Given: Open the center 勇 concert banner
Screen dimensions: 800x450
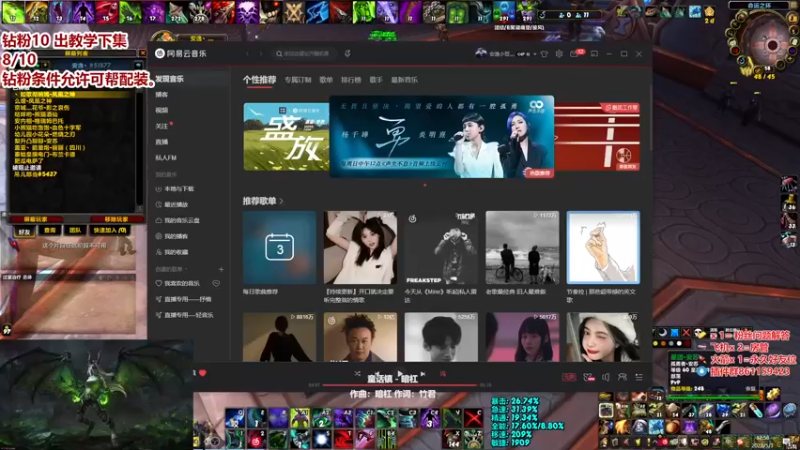Looking at the screenshot, I should 442,137.
